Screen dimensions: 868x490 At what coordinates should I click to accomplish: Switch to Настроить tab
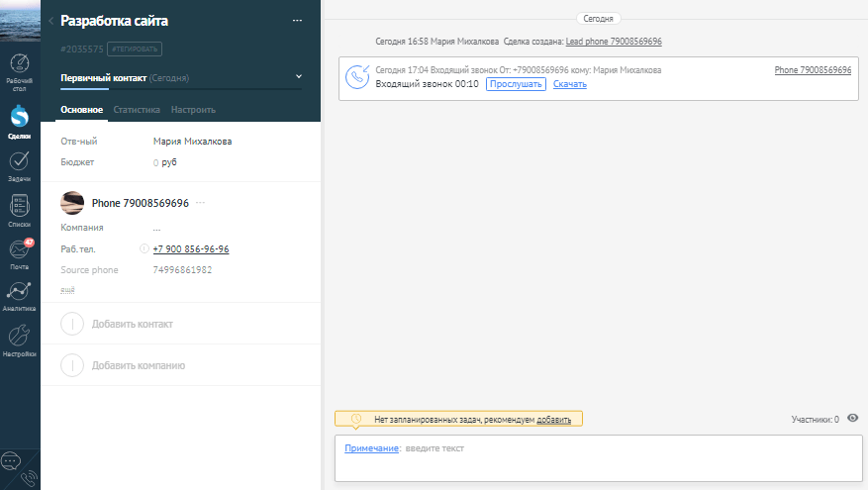193,110
